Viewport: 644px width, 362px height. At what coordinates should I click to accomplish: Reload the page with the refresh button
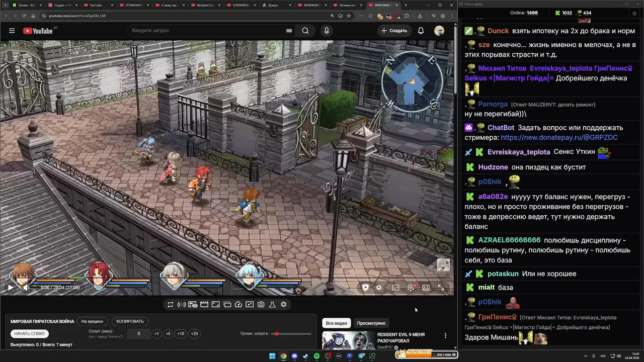point(24,16)
